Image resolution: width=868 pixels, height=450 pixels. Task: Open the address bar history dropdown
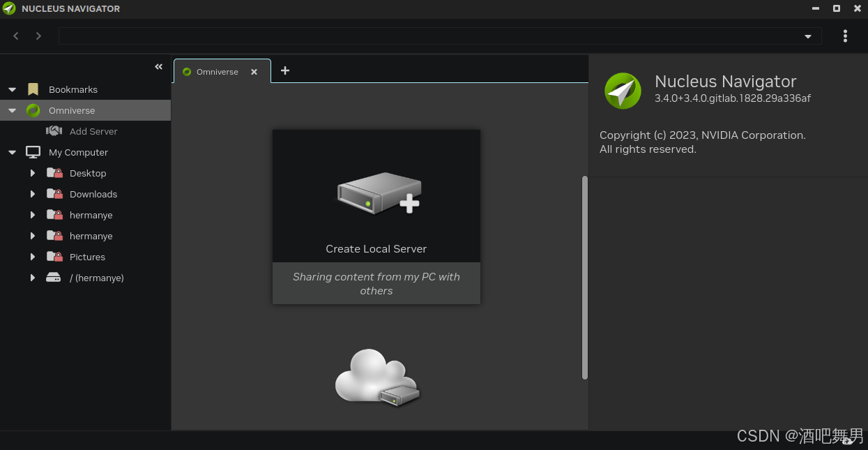click(x=808, y=36)
